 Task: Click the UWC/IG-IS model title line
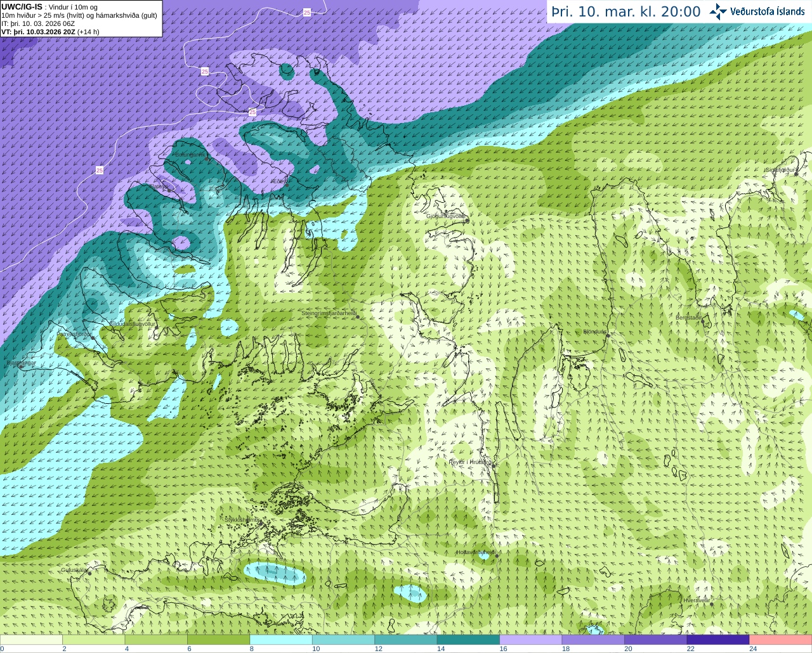tap(49, 6)
